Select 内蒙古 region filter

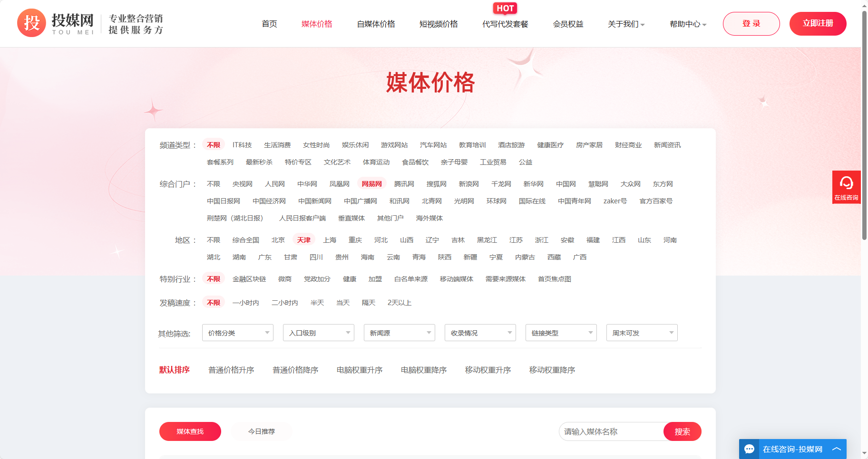[x=525, y=257]
